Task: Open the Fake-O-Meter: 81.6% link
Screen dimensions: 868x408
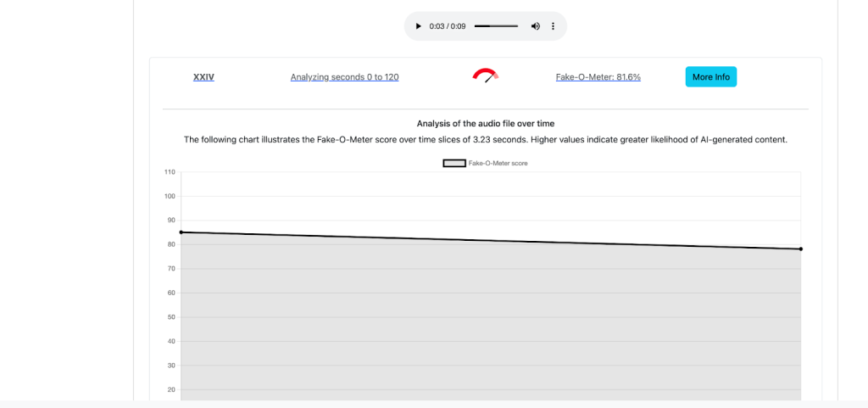Action: [598, 77]
